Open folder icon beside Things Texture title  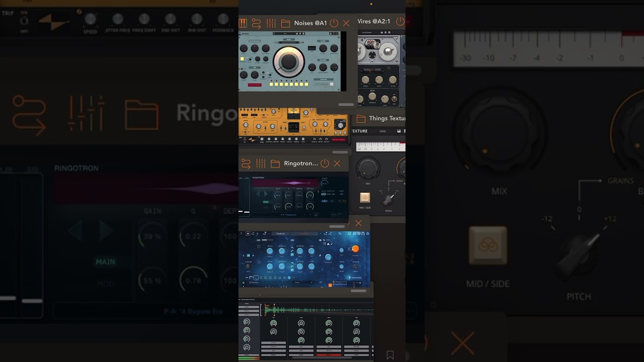click(361, 119)
